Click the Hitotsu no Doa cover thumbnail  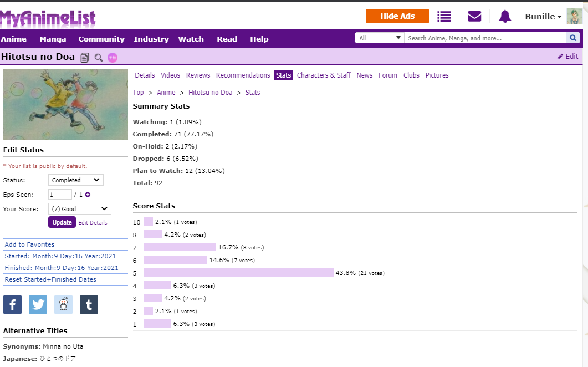(65, 105)
